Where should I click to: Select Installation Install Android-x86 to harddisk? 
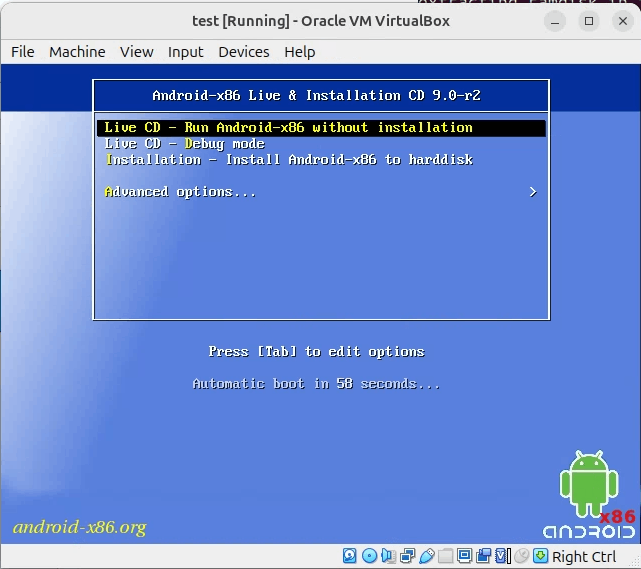(289, 159)
